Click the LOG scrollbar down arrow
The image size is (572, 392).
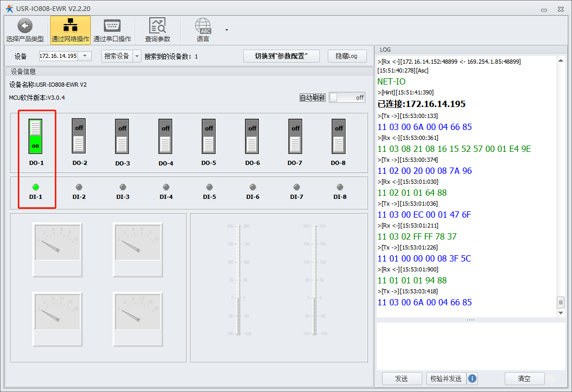561,313
